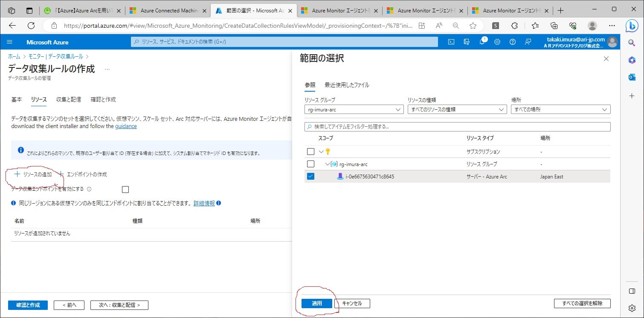Switch to 基本 tab

[x=17, y=99]
